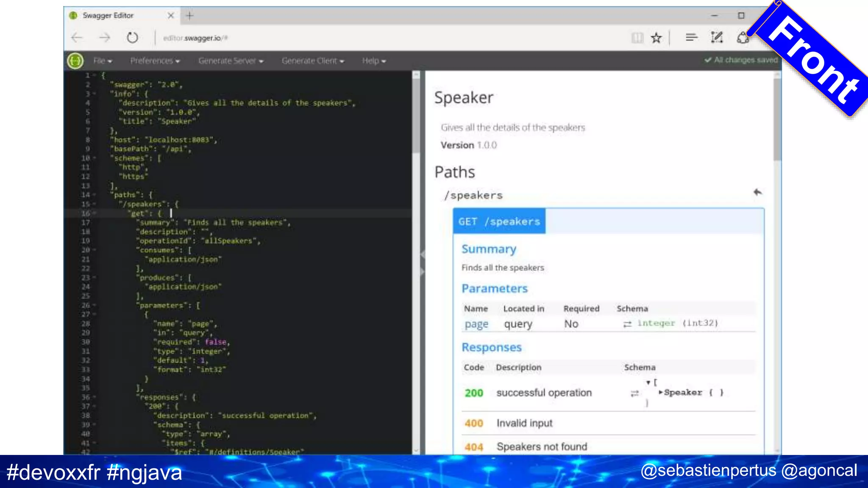Screen dimensions: 868x488
Task: Collapse line 16 get fold arrow
Action: tap(95, 213)
